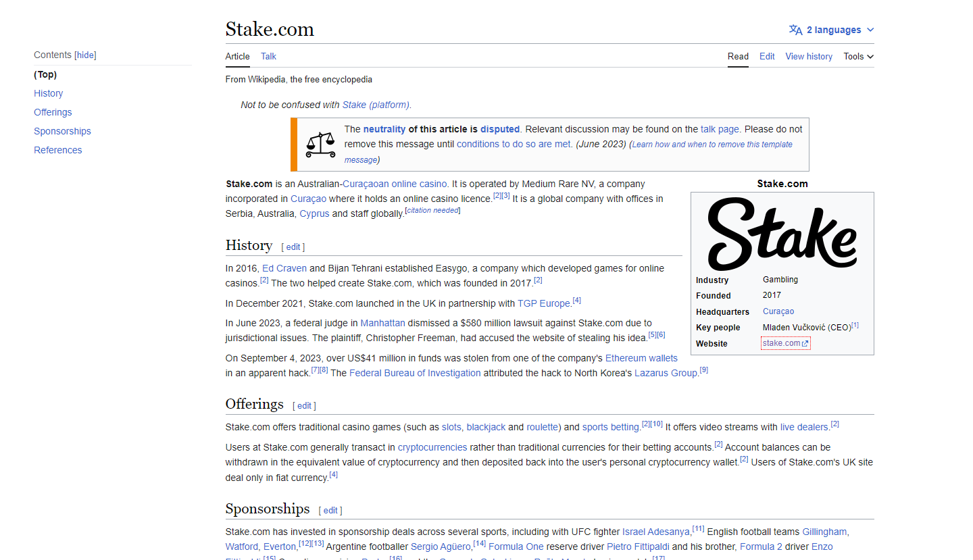Viewport: 973px width, 560px height.
Task: Open the sports betting link
Action: (x=611, y=427)
